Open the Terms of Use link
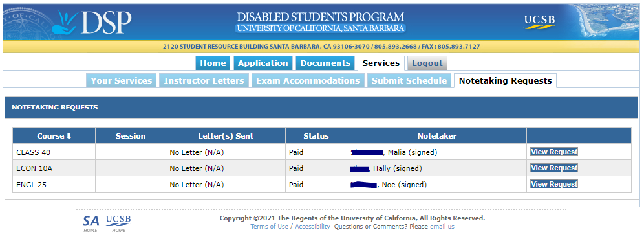This screenshot has width=644, height=239. click(270, 227)
